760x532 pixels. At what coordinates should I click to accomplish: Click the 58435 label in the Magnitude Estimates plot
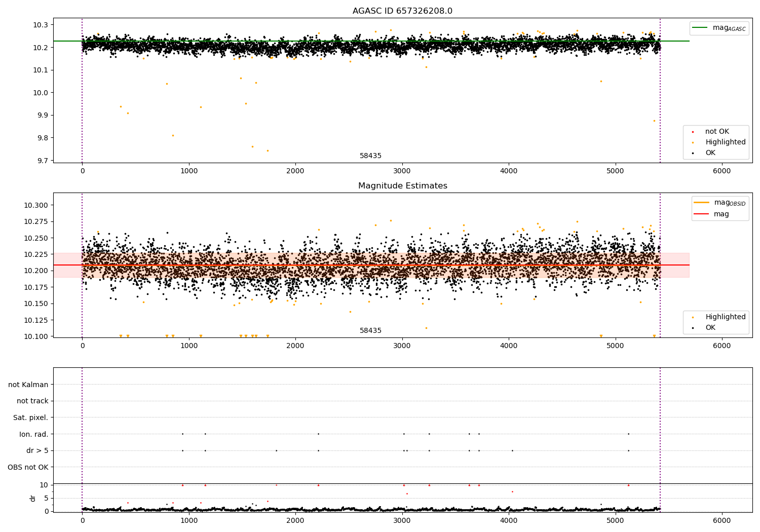pos(370,331)
